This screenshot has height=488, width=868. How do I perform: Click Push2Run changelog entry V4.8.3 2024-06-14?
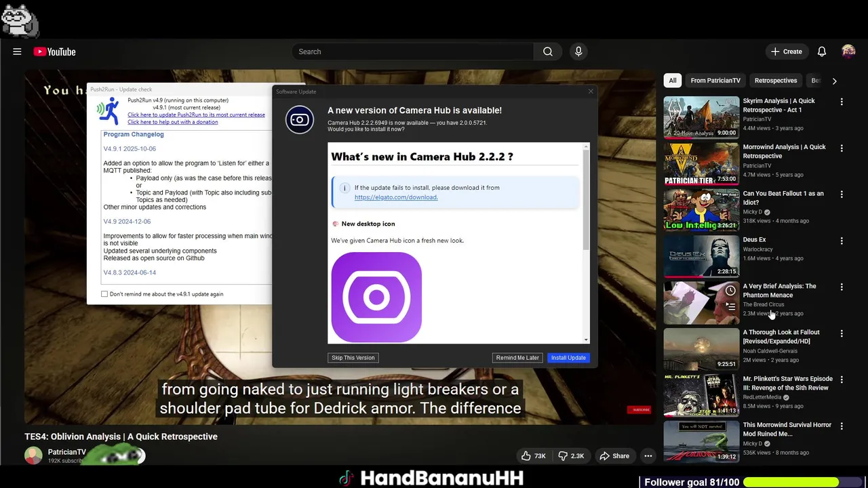click(130, 272)
